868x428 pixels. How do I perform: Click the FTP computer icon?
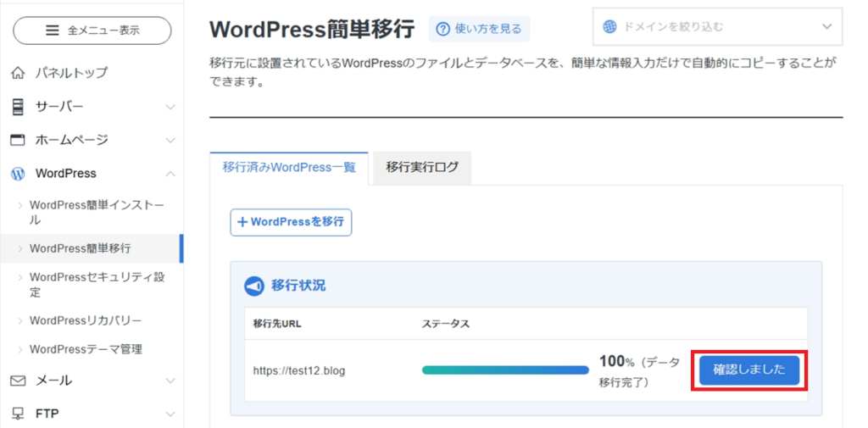18,414
